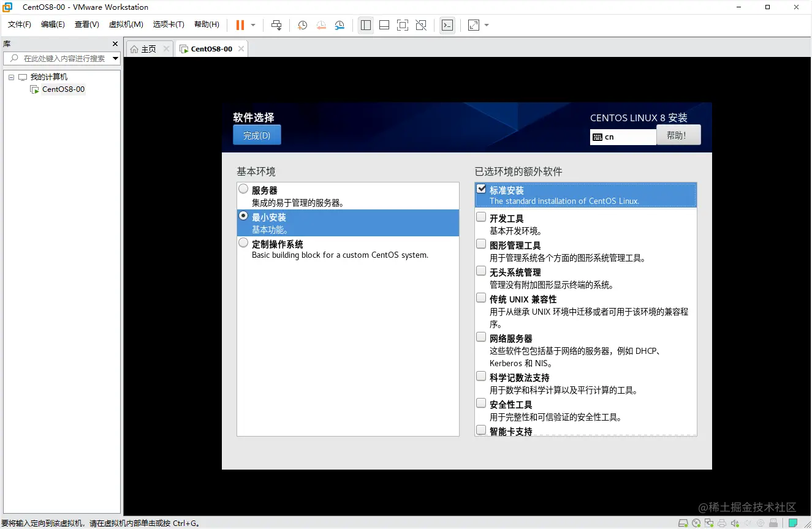Open the keyboard layout selector showing cn
Screen dimensions: 812x529
(x=623, y=136)
